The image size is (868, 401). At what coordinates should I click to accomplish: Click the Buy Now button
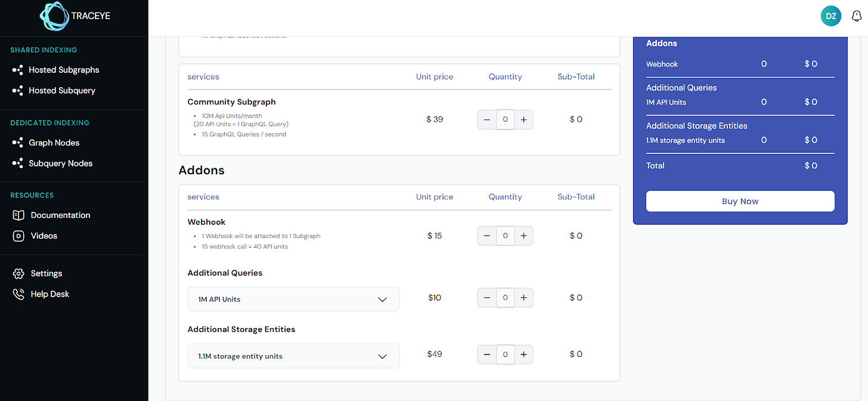point(740,201)
